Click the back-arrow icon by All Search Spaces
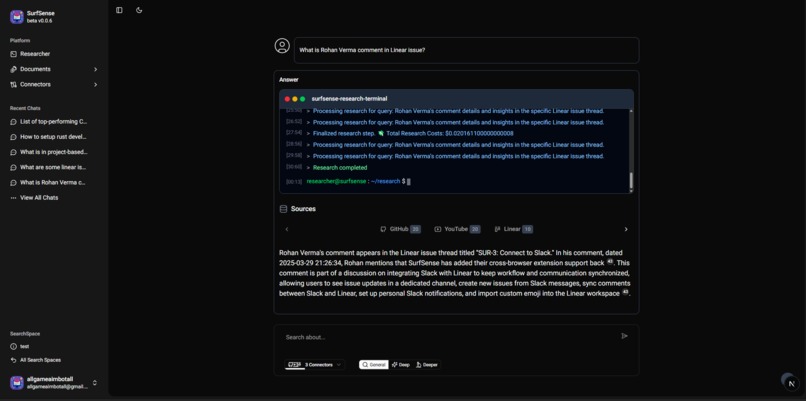The width and height of the screenshot is (806, 401). click(x=13, y=360)
